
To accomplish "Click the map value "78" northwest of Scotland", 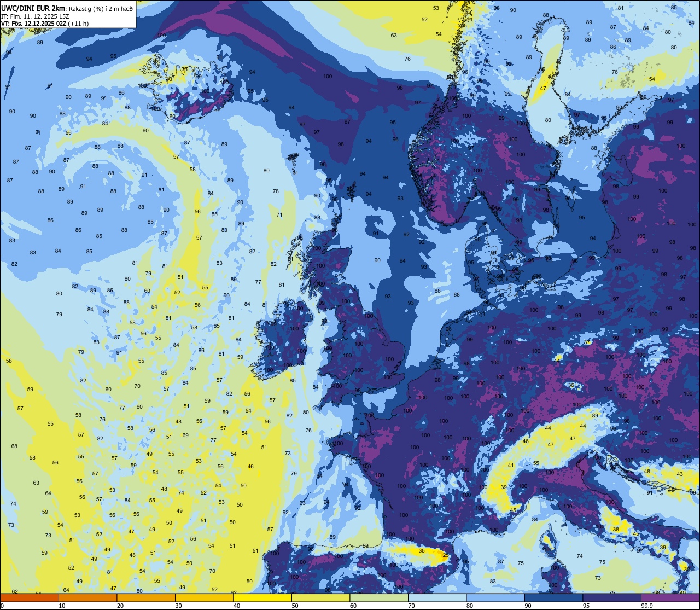I will pyautogui.click(x=276, y=191).
